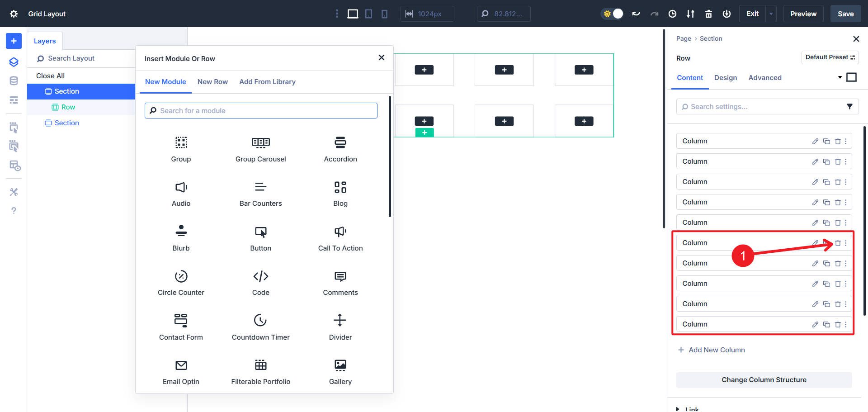This screenshot has height=412, width=868.
Task: Click the trash icon in top toolbar
Action: (708, 14)
